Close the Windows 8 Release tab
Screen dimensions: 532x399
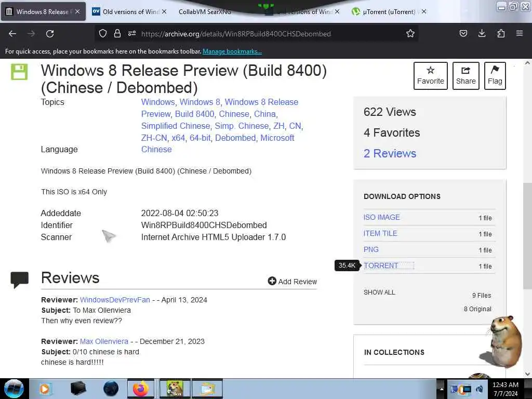[x=77, y=11]
